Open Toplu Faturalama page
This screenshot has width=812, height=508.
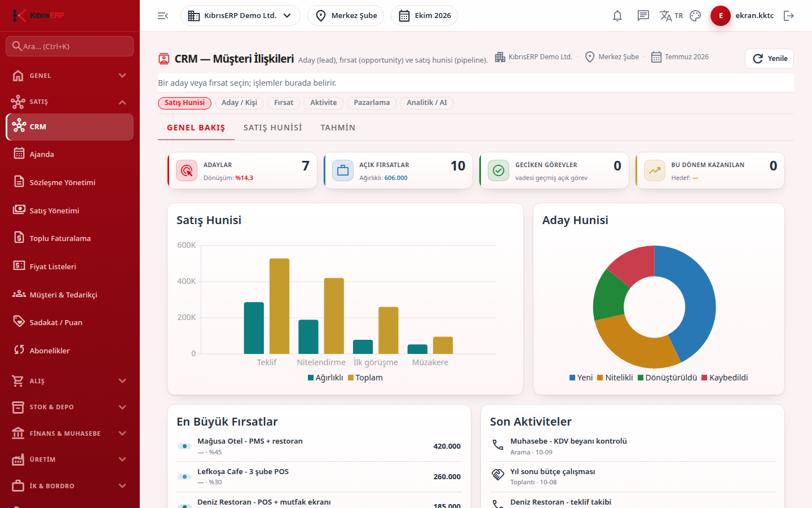click(x=70, y=238)
